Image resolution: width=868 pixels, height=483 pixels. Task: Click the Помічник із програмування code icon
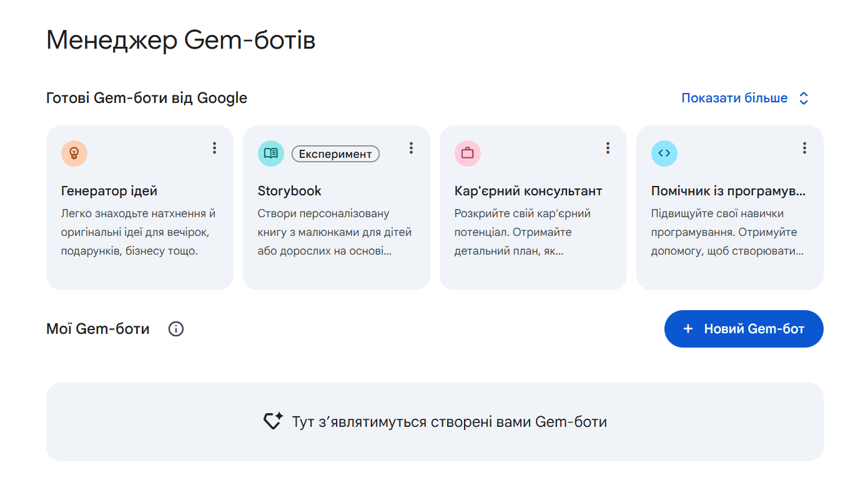click(664, 154)
